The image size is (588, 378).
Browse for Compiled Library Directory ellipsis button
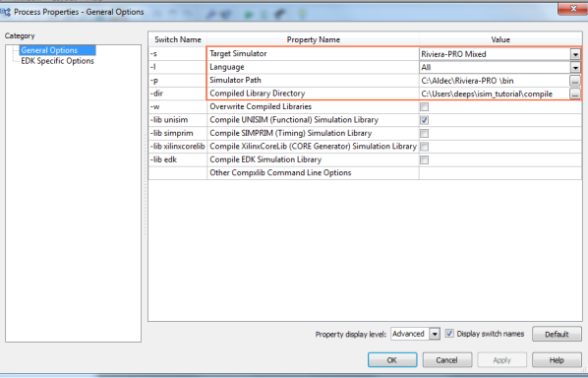tap(575, 94)
